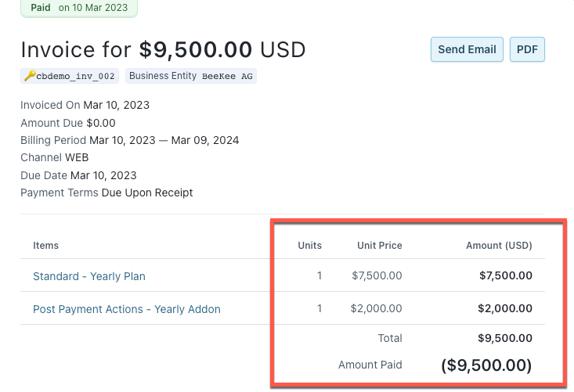Click the Payment Terms Due Upon Receipt text
The height and width of the screenshot is (392, 574).
point(146,192)
